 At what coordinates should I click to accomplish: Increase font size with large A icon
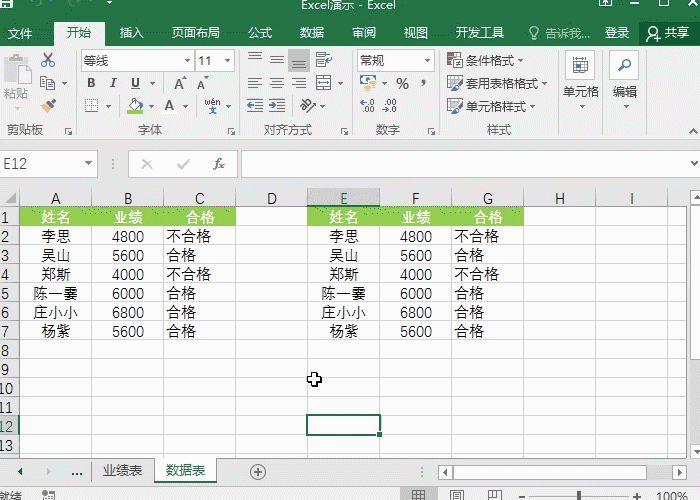(180, 83)
